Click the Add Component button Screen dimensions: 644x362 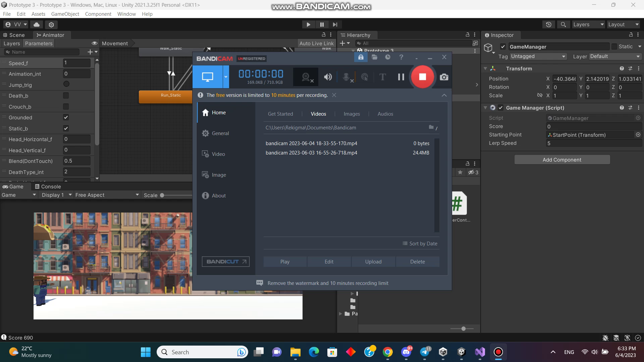(562, 160)
